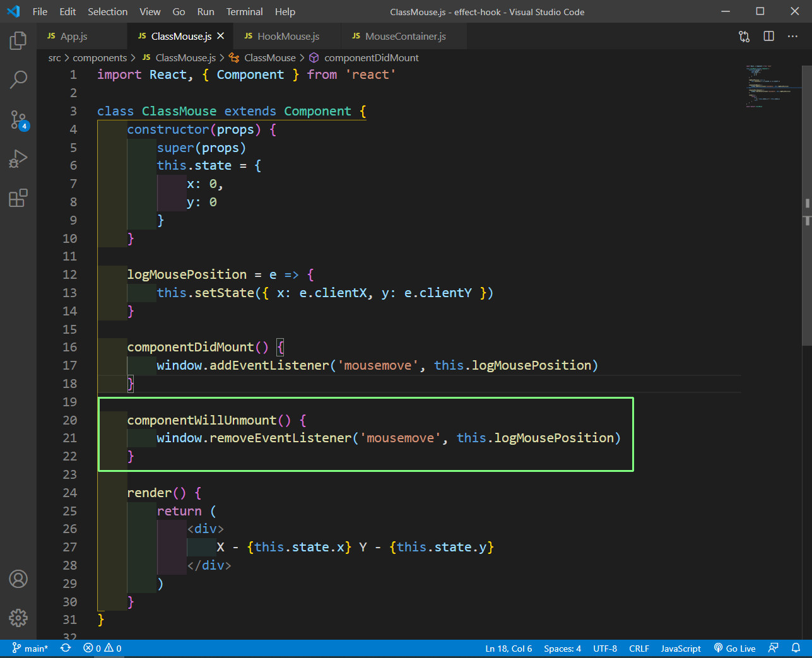The height and width of the screenshot is (658, 812).
Task: Open the Selection menu
Action: click(108, 11)
